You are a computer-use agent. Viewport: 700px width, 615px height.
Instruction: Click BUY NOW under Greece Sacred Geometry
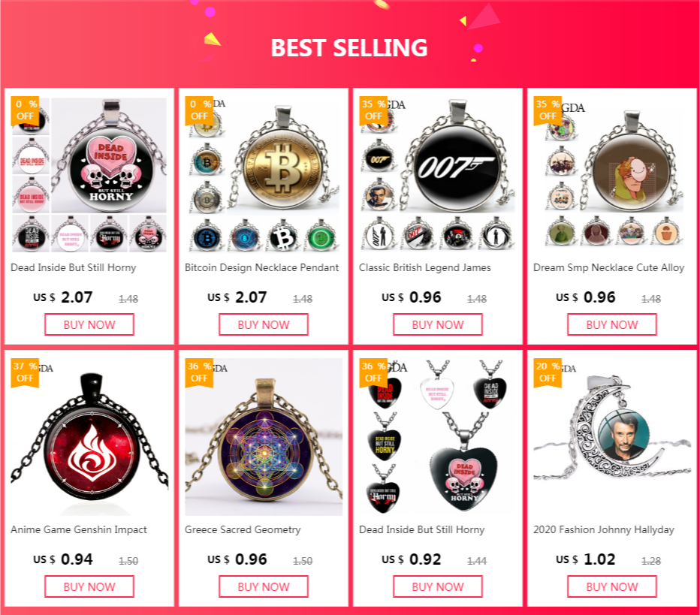[264, 586]
